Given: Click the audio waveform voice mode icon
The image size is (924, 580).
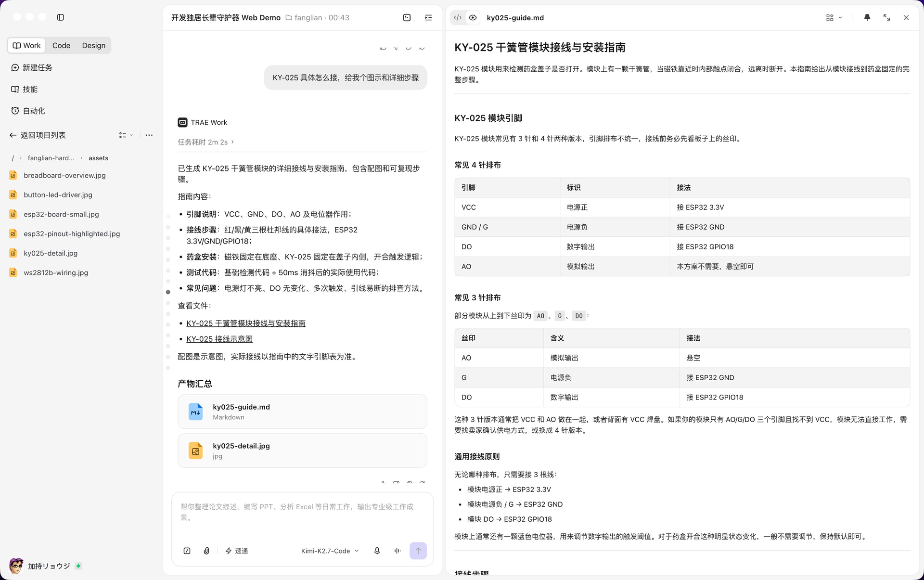Looking at the screenshot, I should coord(398,551).
